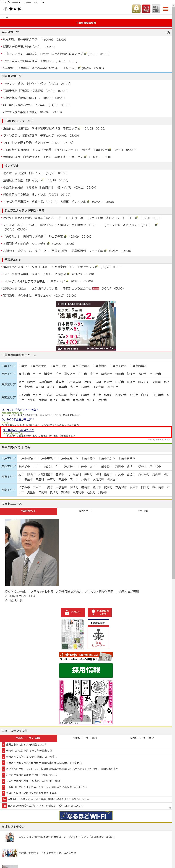Select 千葉県 in 市区町村別ニュース
This screenshot has width=175, height=868.
click(23, 366)
